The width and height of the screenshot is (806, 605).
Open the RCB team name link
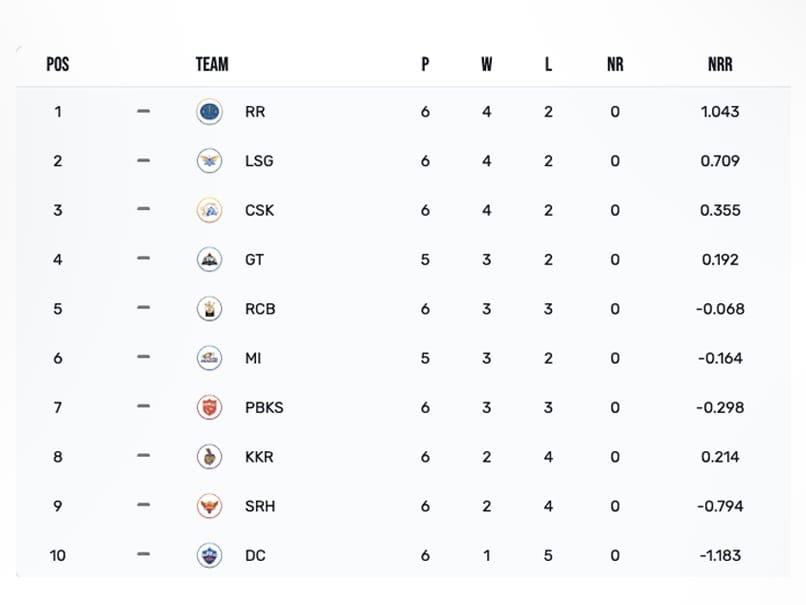(260, 309)
